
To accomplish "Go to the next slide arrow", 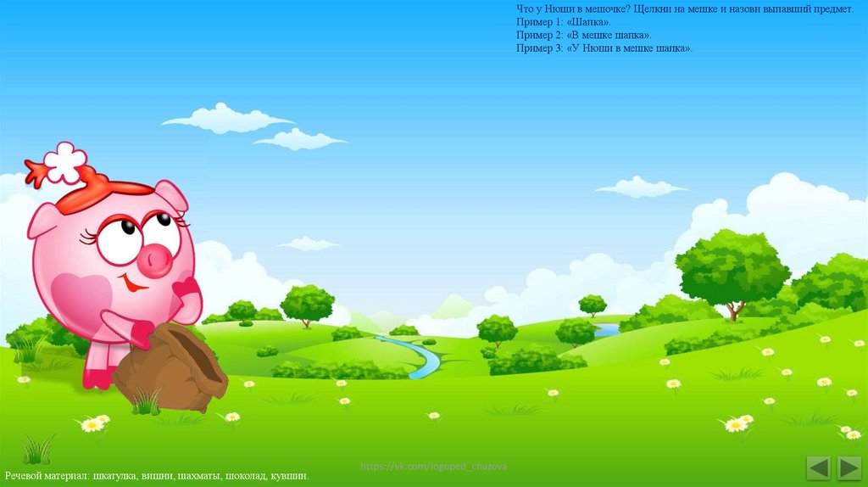I will pyautogui.click(x=849, y=468).
